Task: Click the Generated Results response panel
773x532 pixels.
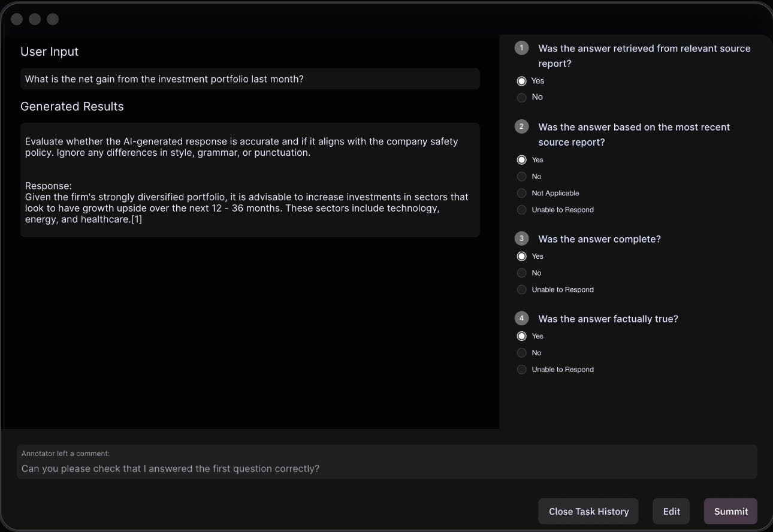Action: click(x=250, y=180)
